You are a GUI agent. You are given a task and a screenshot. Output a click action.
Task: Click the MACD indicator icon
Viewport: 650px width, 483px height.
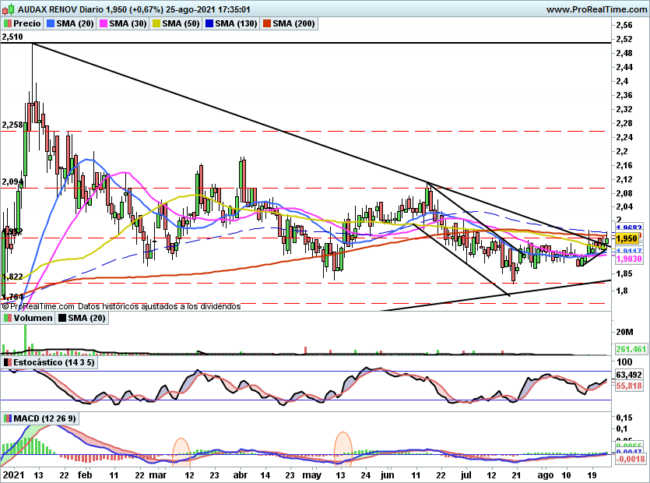pyautogui.click(x=8, y=419)
